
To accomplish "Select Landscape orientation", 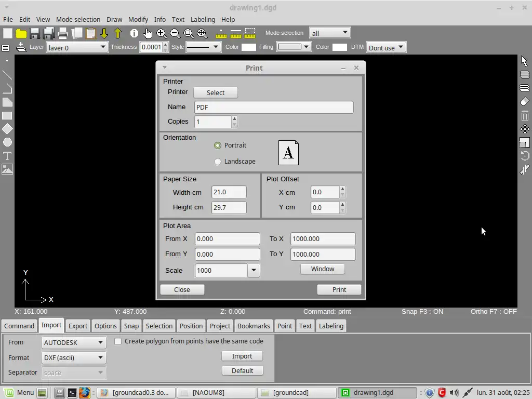I will click(218, 162).
